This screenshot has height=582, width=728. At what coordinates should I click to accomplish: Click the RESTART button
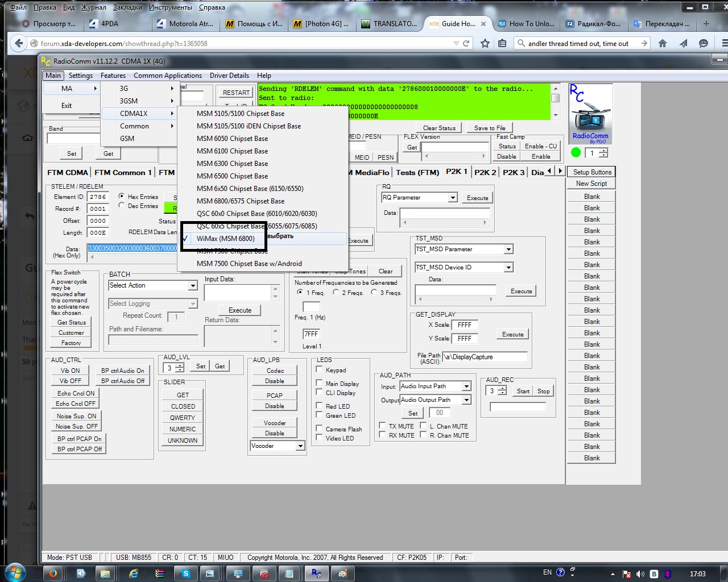click(236, 93)
